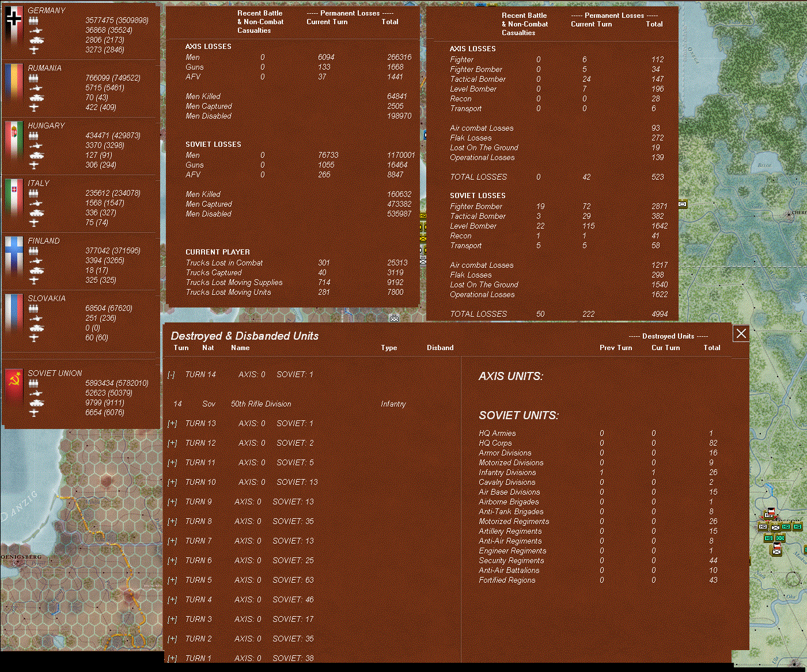Viewport: 807px width, 672px height.
Task: Close the Destroyed & Disbanded Units panel
Action: [x=741, y=333]
